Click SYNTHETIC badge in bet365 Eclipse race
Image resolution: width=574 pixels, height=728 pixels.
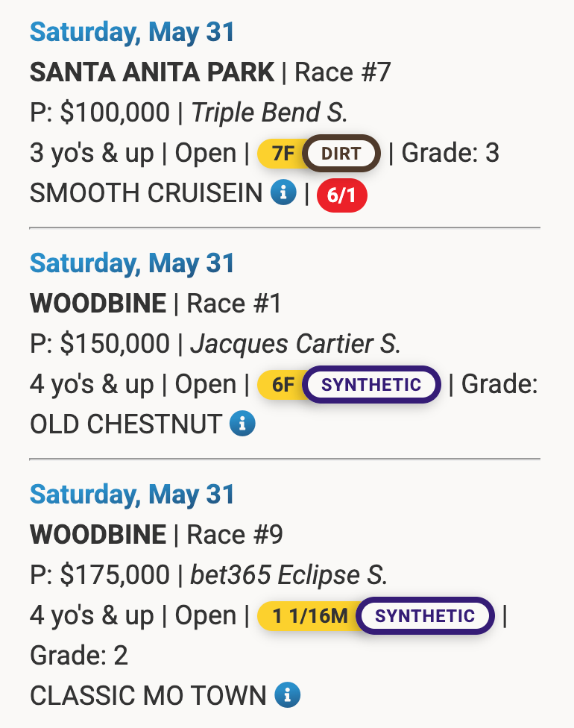pyautogui.click(x=425, y=616)
